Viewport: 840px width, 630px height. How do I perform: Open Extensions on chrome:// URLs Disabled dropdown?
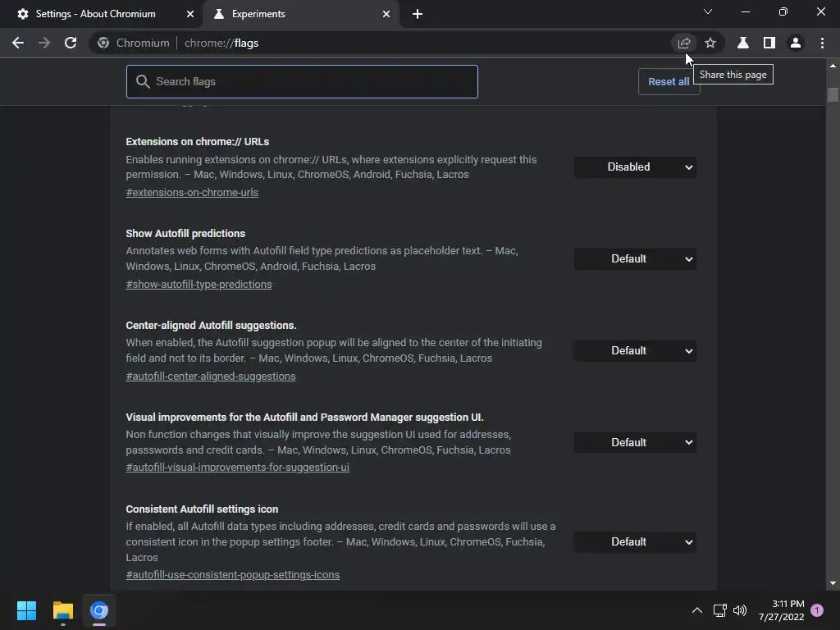[635, 167]
